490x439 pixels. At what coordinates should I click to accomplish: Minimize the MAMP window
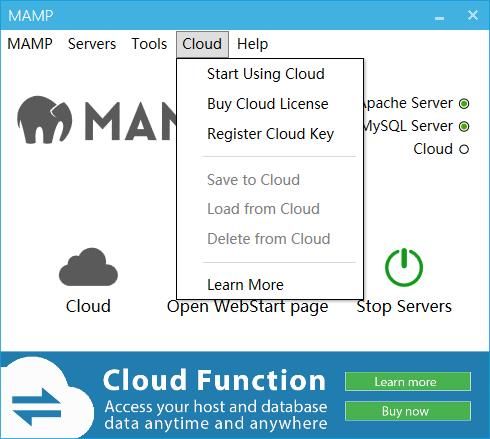439,18
